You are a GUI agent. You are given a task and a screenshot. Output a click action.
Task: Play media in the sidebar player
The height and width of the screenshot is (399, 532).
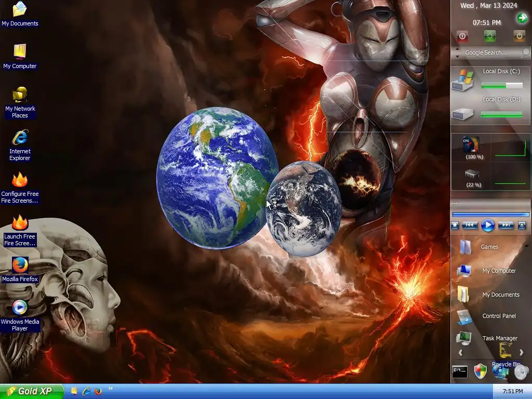click(x=487, y=225)
